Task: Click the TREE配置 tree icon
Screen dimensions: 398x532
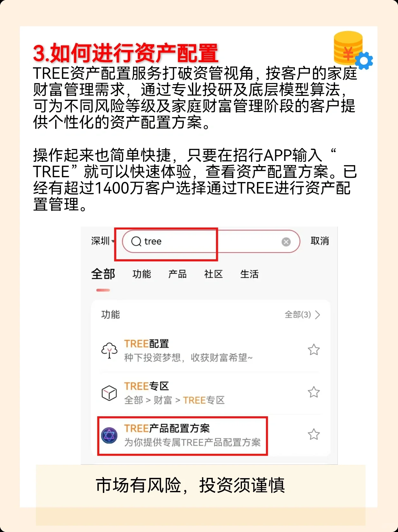Action: click(x=109, y=350)
